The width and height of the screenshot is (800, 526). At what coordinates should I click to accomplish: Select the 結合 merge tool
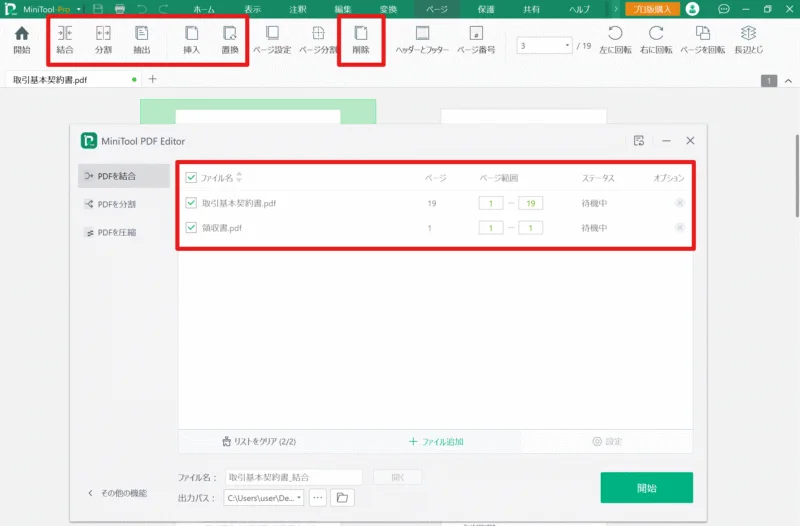tap(65, 40)
